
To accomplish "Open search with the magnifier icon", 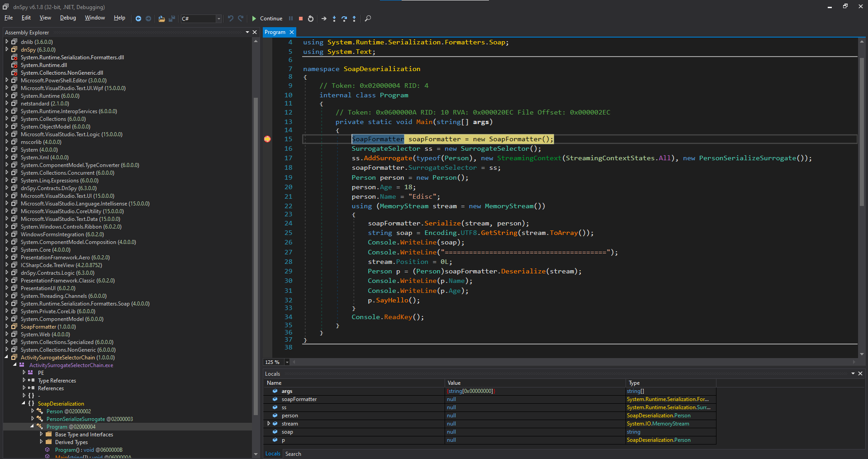I will point(368,19).
